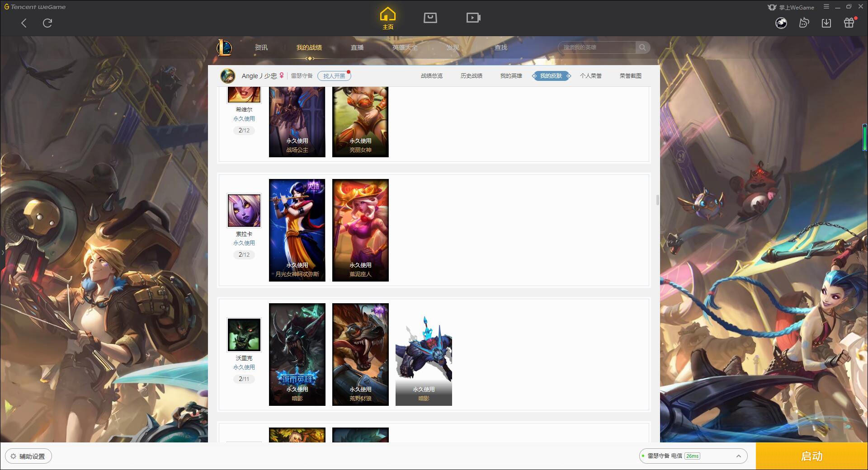Switch to the 直播 tab

tap(357, 47)
